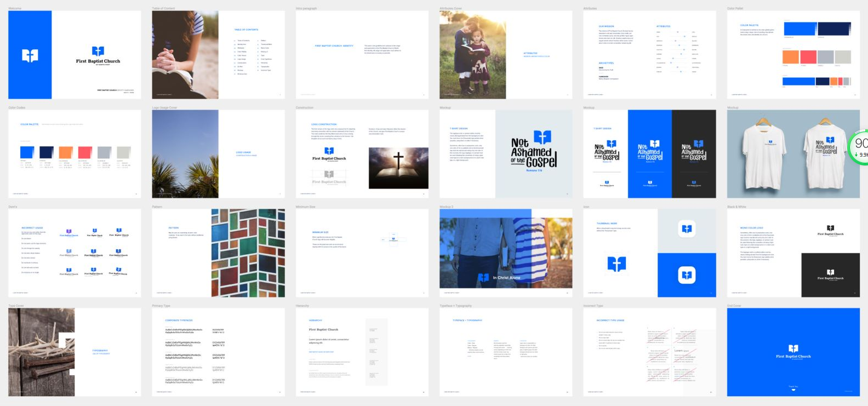Select the Typeface + Typography artboard
The width and height of the screenshot is (868, 406).
(x=506, y=352)
